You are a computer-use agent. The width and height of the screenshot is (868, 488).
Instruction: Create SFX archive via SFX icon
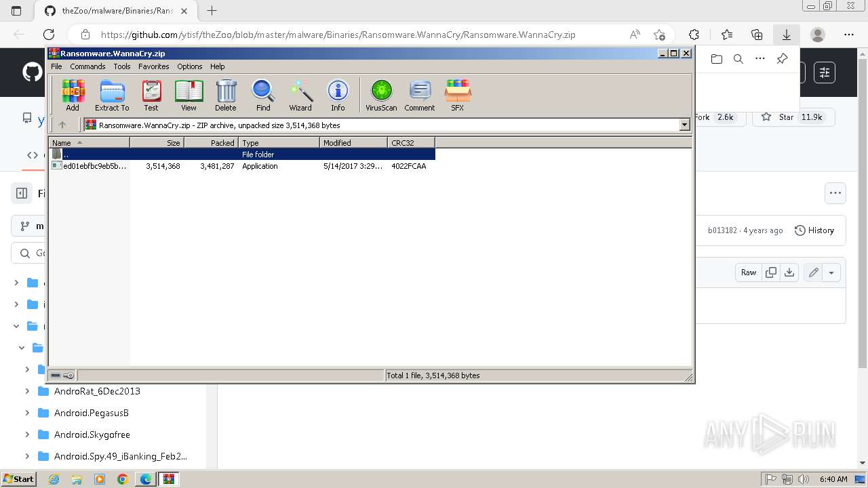458,95
